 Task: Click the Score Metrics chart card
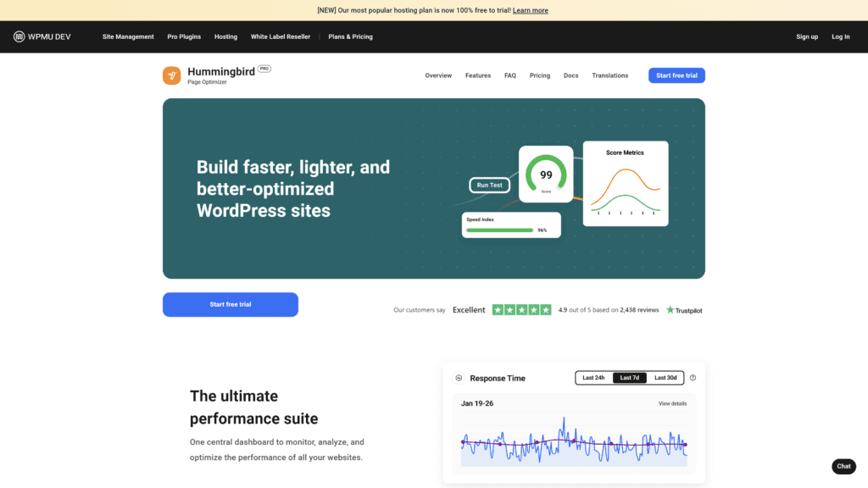(x=626, y=184)
